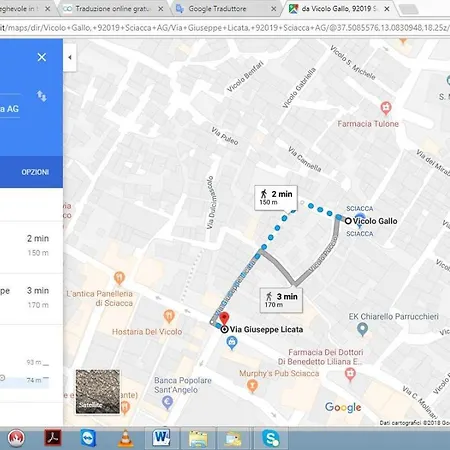Click the Banca Popolare Sant'Angelo label

(183, 385)
